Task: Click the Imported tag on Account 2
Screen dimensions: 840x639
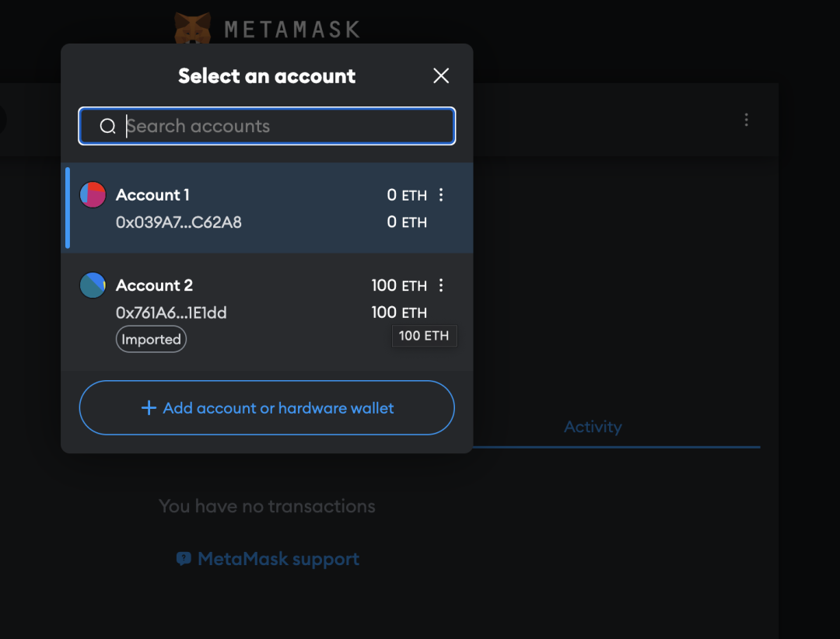Action: 151,339
